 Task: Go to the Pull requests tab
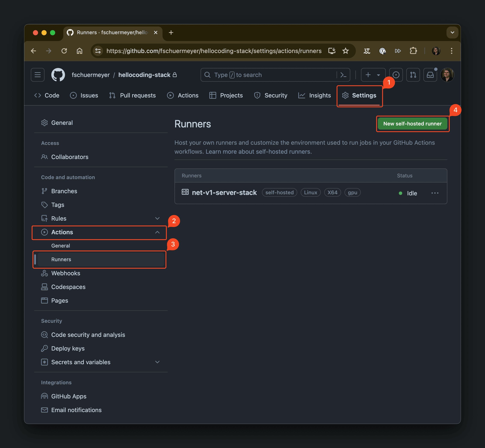(x=132, y=96)
